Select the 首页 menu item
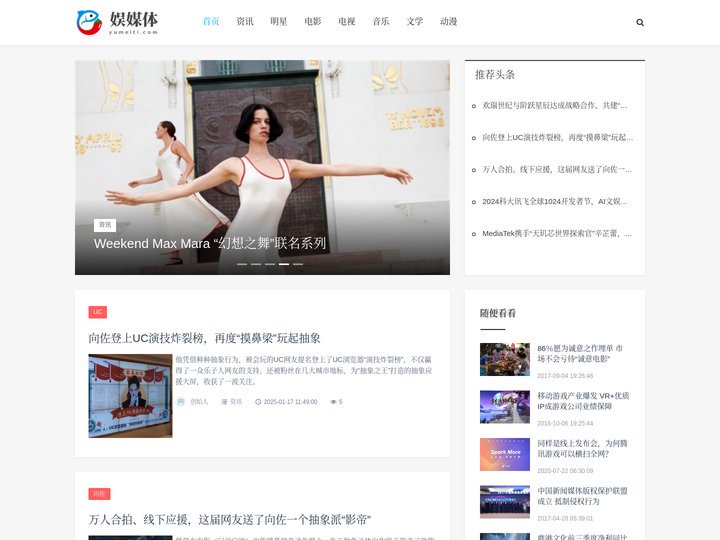The image size is (720, 540). point(211,21)
